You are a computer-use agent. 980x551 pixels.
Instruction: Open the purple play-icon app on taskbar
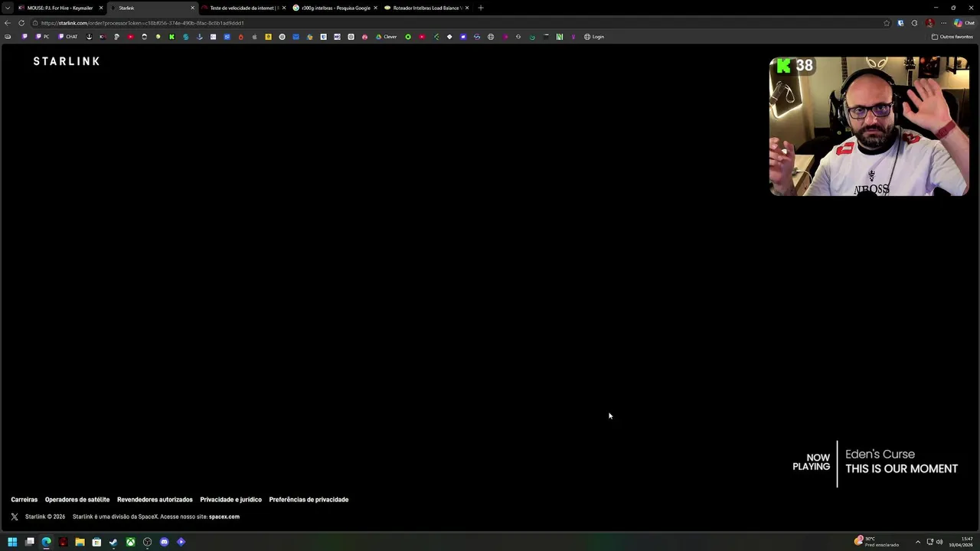pos(181,542)
